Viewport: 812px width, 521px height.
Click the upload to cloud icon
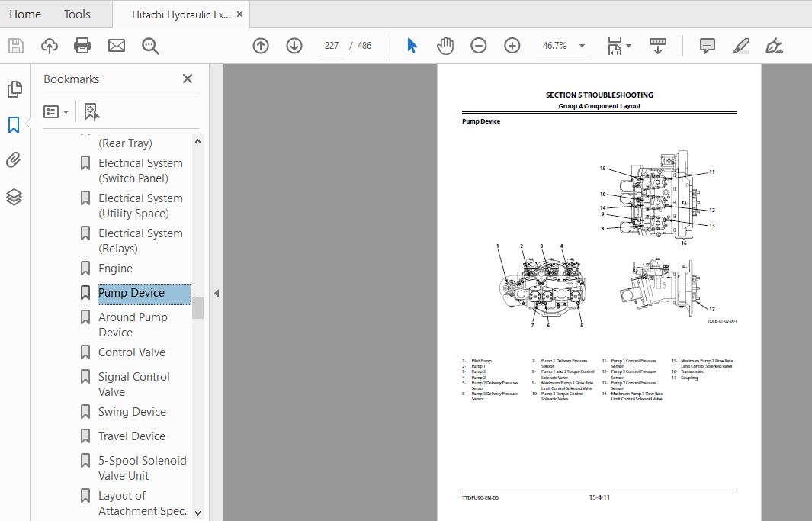point(50,46)
